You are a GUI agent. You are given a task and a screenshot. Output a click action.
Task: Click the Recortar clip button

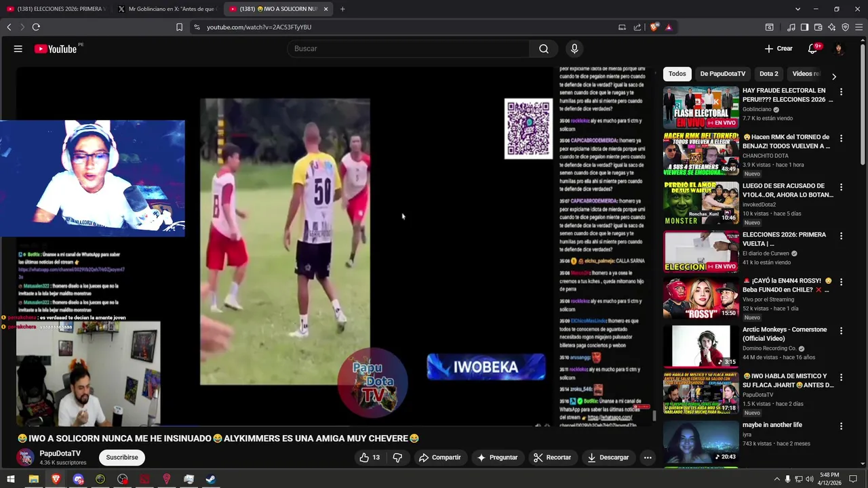point(552,457)
